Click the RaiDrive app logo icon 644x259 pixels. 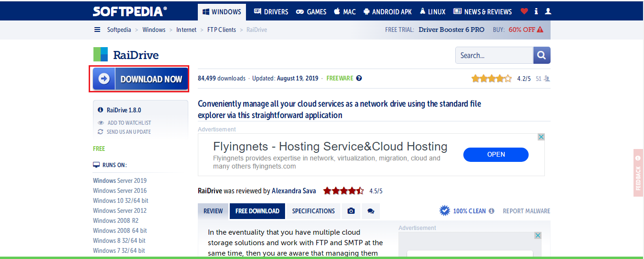click(100, 54)
